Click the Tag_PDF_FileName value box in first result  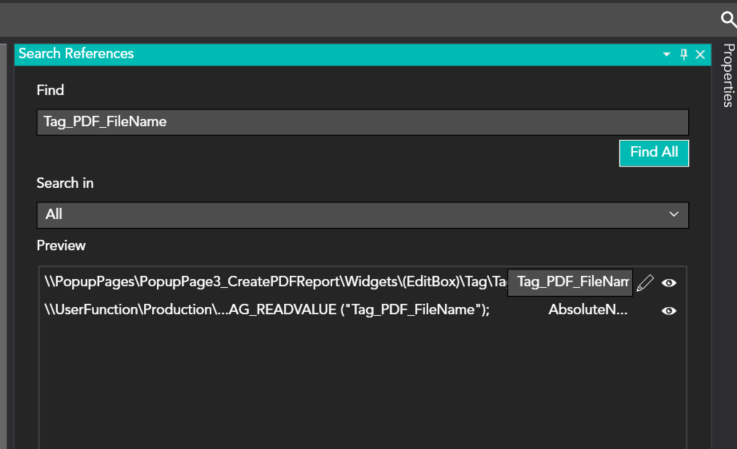click(570, 283)
